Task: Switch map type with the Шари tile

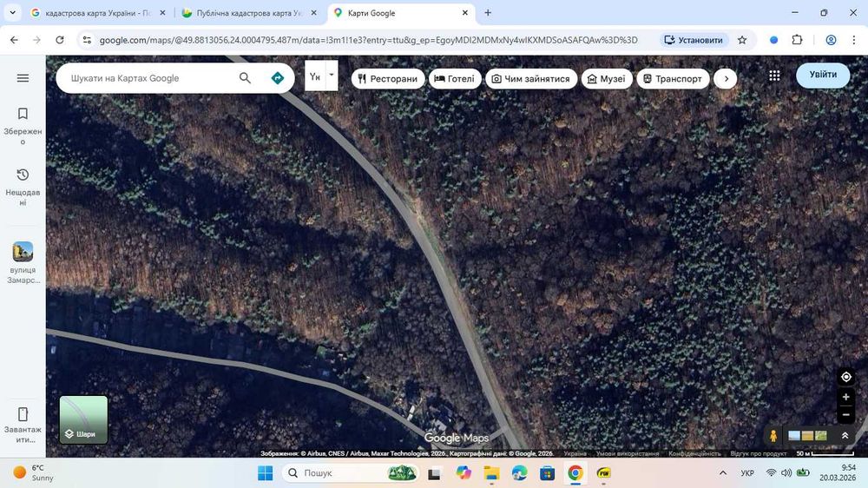Action: (83, 419)
